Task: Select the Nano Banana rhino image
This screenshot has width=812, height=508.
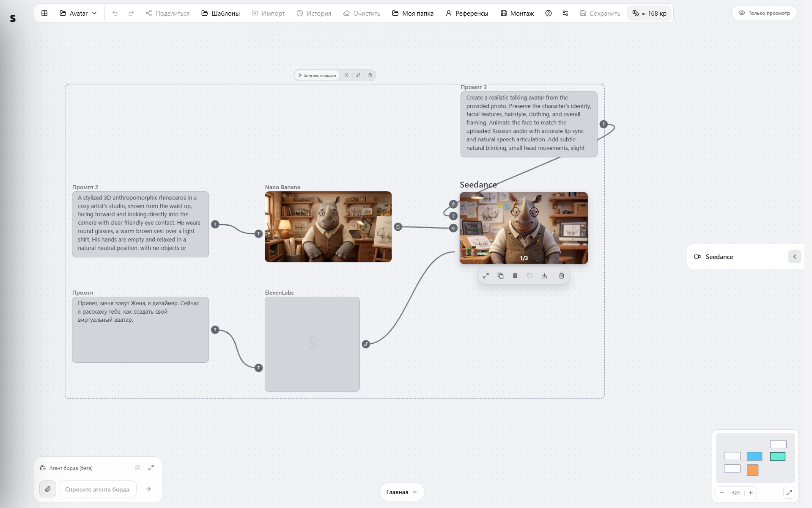Action: pos(328,226)
